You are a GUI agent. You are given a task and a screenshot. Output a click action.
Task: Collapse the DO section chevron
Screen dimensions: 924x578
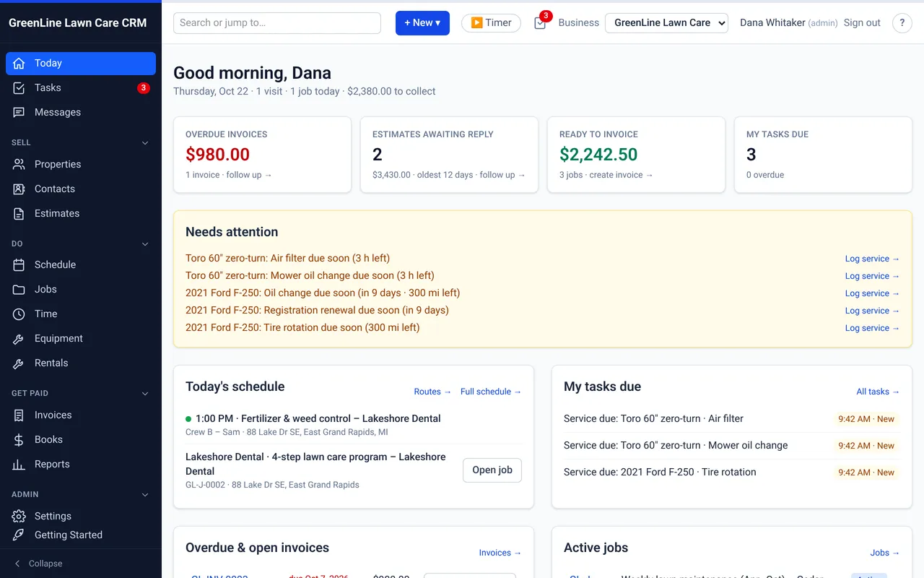145,244
